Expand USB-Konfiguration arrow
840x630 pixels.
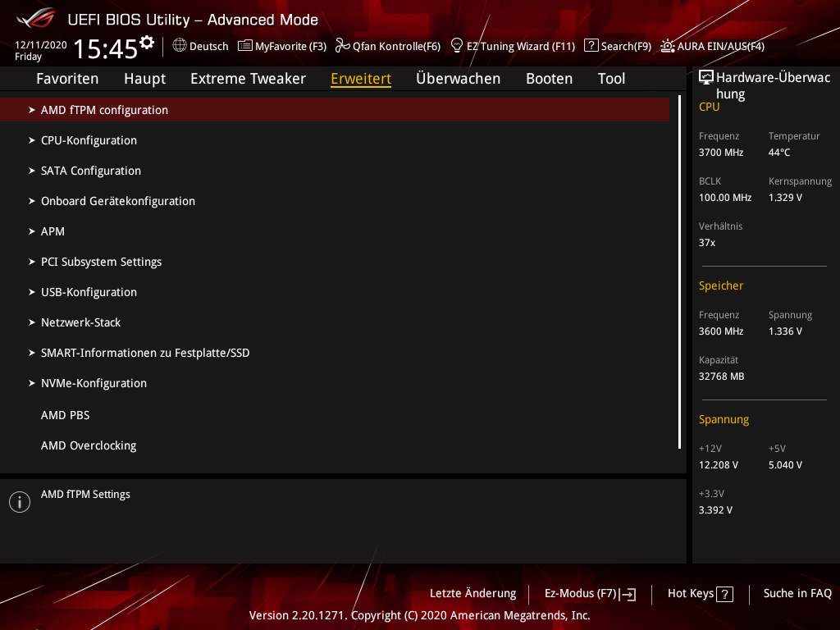pyautogui.click(x=32, y=292)
